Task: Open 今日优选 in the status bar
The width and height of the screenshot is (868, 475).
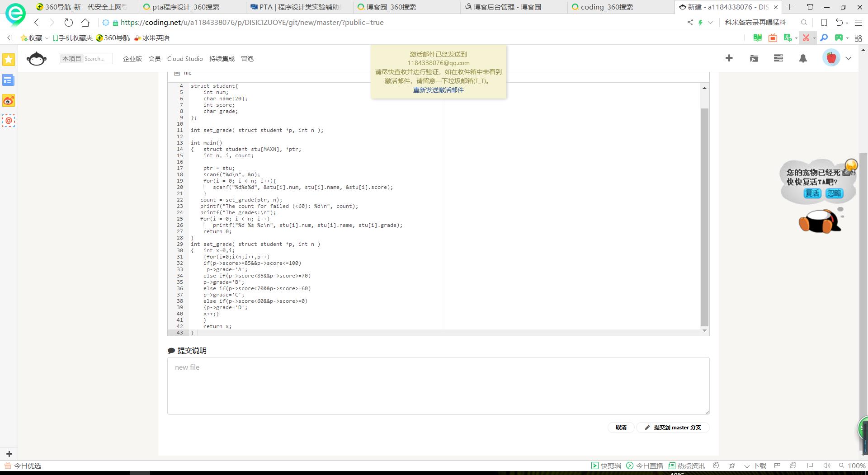Action: (x=23, y=466)
